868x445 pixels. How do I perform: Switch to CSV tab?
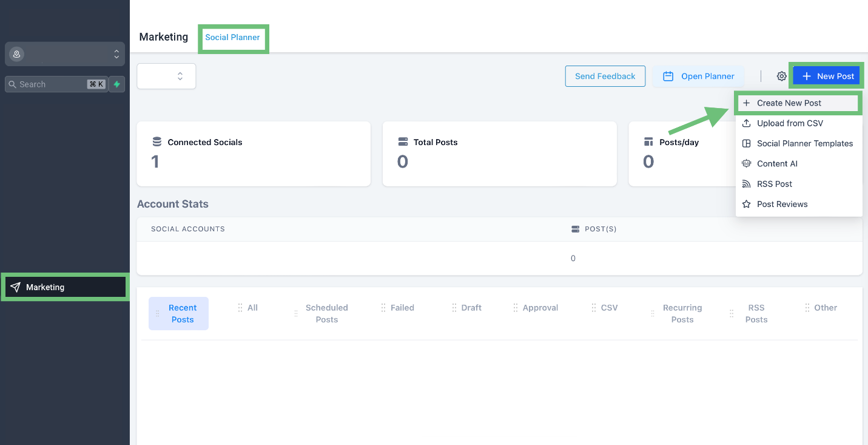pos(609,308)
